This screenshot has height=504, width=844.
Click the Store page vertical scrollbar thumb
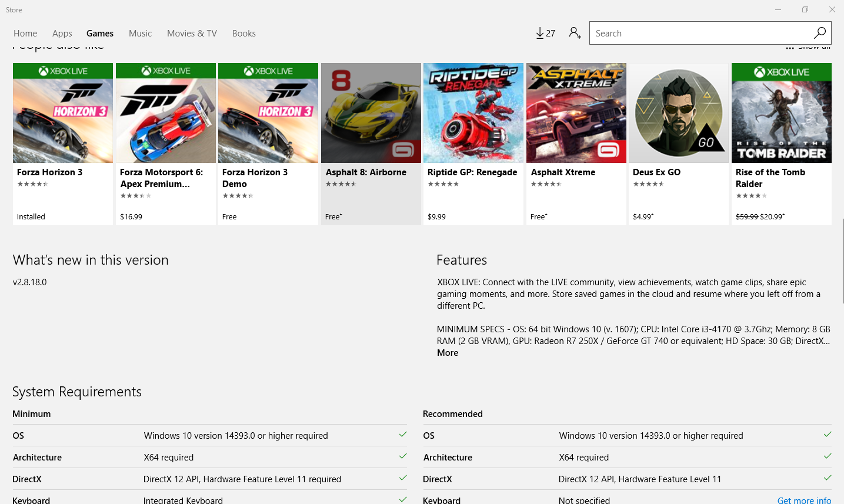click(x=842, y=261)
